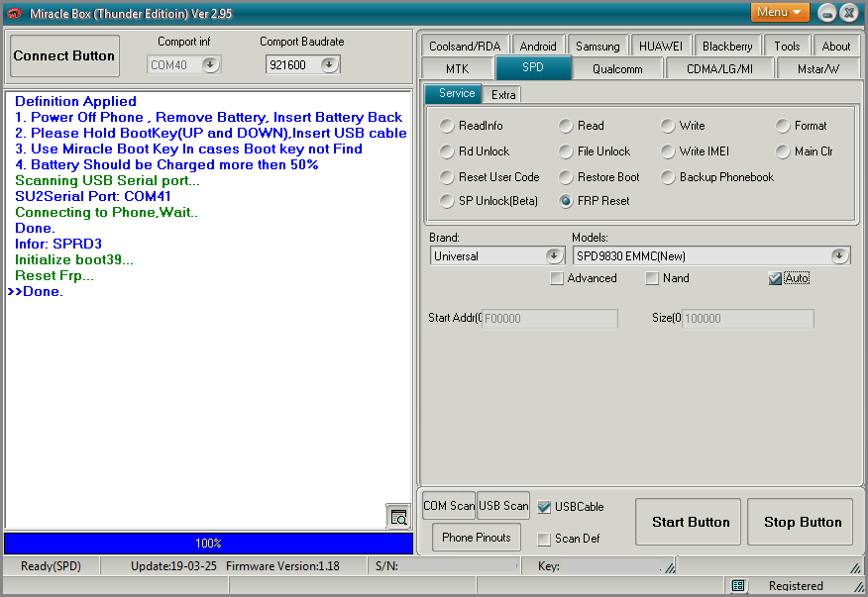Screen dimensions: 868x597
Task: Switch to the MTK tab
Action: 457,68
